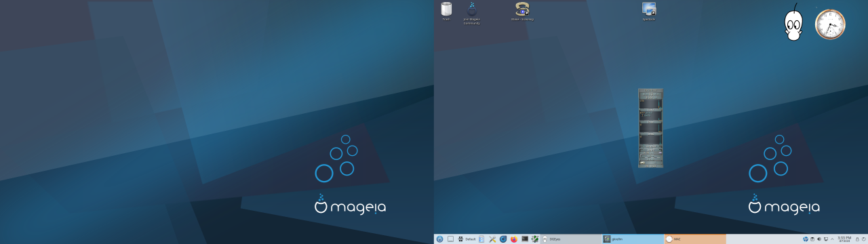This screenshot has width=868, height=244.
Task: Open the green software-update icon in the taskbar
Action: click(x=535, y=239)
